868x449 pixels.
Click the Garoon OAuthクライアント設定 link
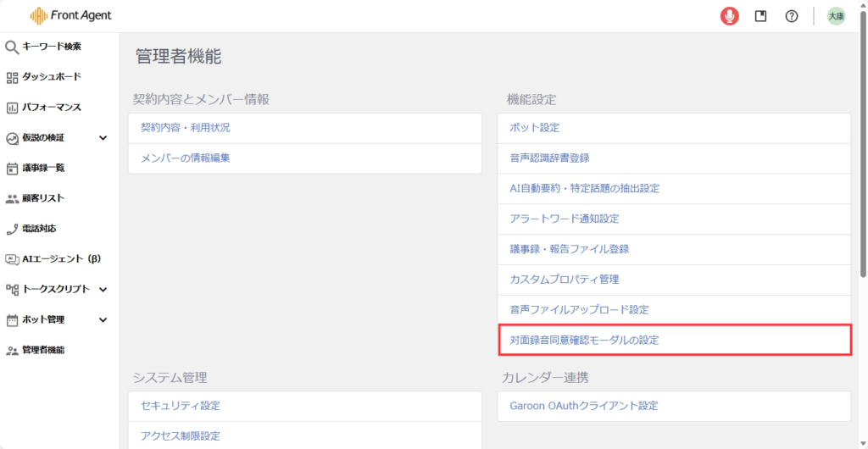(583, 406)
